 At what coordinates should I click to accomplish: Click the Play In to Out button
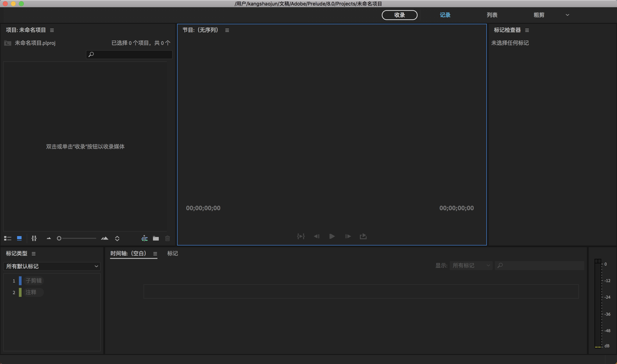click(x=301, y=236)
